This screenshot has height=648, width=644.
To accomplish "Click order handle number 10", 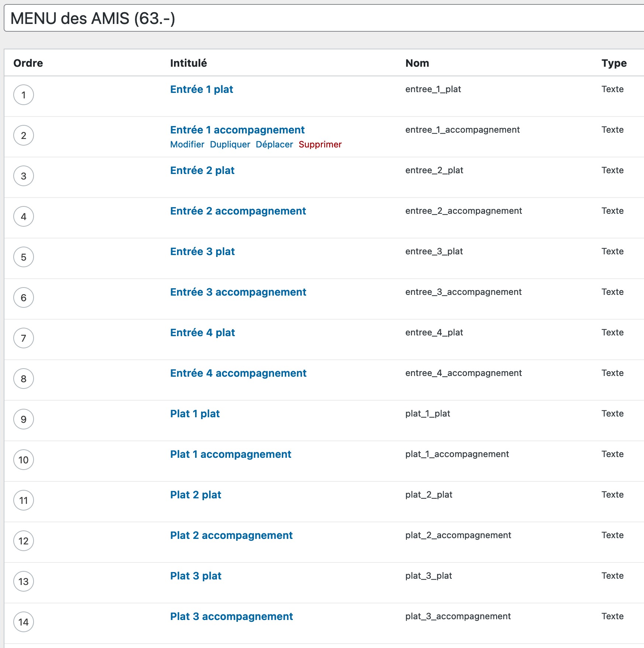I will pyautogui.click(x=24, y=460).
